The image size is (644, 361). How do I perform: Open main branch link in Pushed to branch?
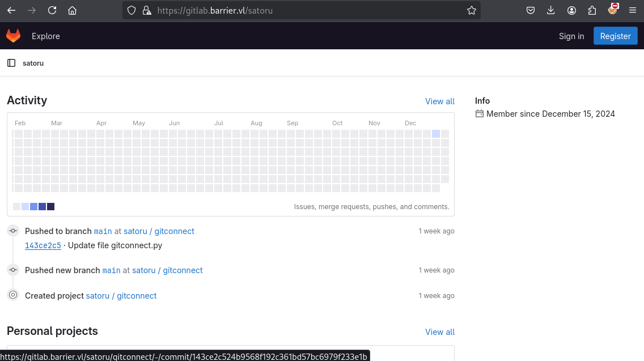pos(103,231)
